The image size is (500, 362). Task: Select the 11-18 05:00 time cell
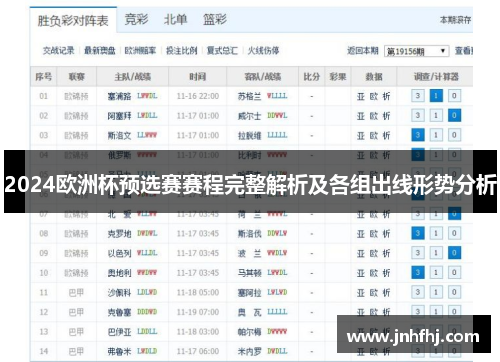(198, 293)
